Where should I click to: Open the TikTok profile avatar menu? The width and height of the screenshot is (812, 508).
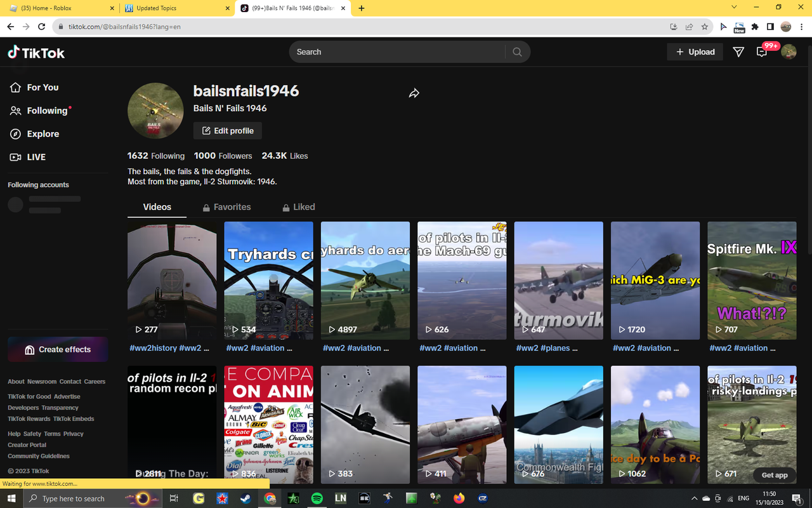789,52
